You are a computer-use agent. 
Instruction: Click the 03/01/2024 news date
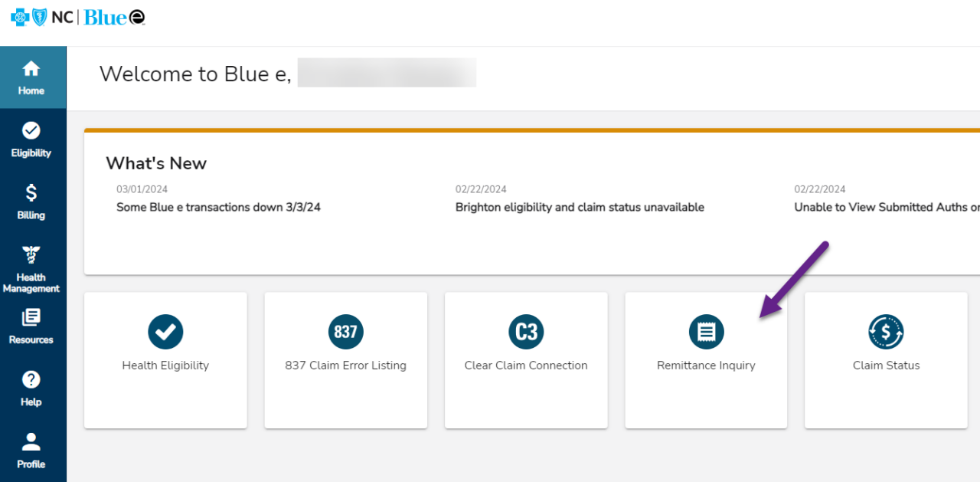pos(142,189)
